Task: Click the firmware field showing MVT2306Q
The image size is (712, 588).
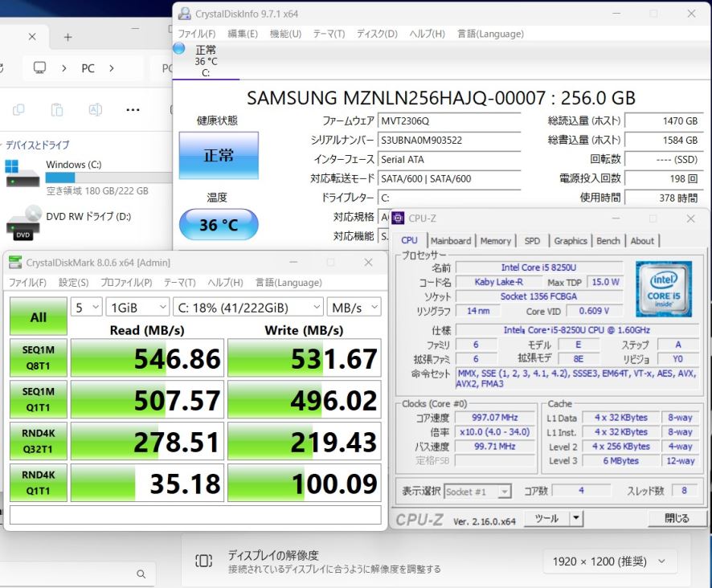Action: tap(449, 120)
